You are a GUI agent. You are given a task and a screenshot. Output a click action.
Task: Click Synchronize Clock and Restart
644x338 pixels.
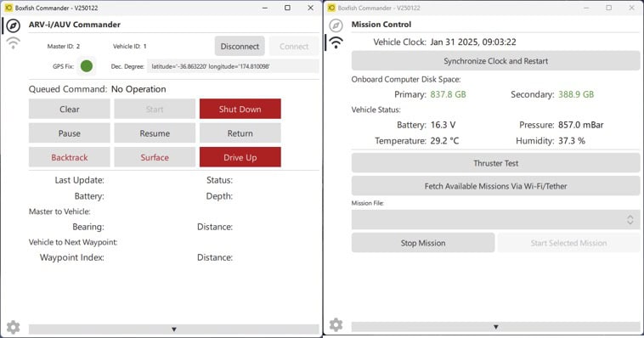(x=495, y=61)
